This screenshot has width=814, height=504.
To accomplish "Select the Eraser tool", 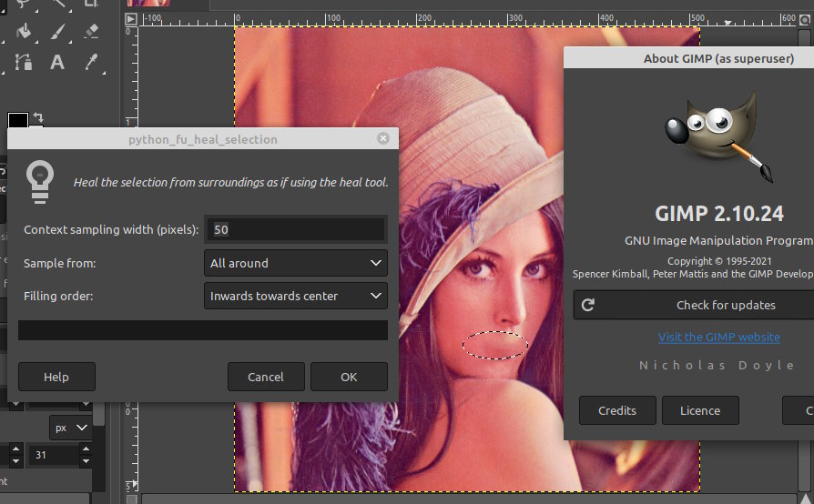I will (89, 30).
